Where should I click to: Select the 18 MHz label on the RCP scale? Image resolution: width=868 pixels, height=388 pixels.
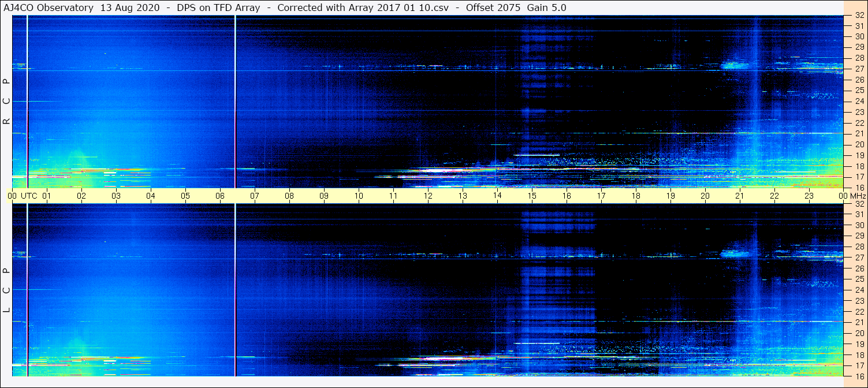pos(859,166)
